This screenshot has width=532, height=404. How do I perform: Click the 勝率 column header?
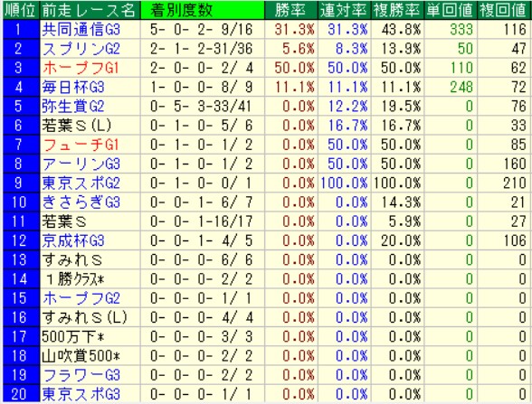coord(291,10)
